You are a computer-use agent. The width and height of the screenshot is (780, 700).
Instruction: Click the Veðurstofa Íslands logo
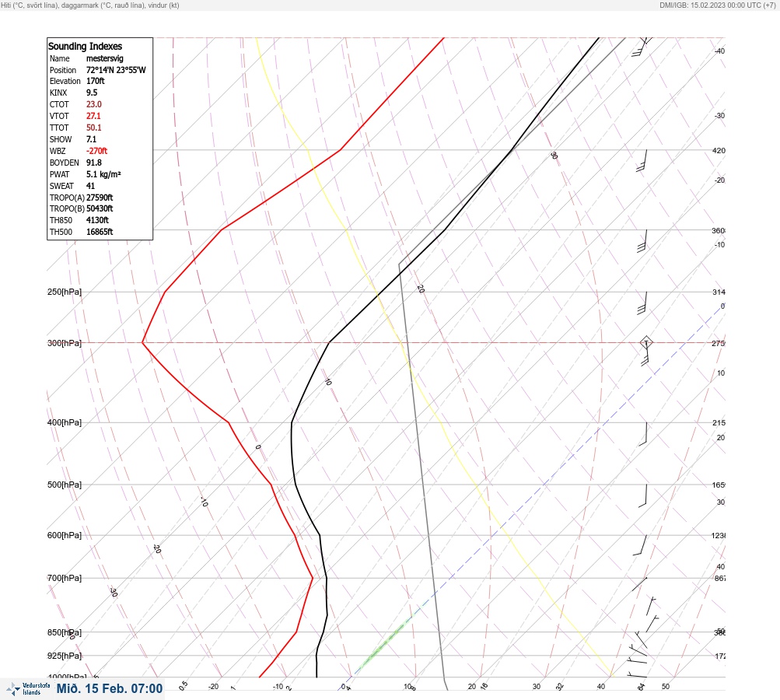(x=28, y=688)
